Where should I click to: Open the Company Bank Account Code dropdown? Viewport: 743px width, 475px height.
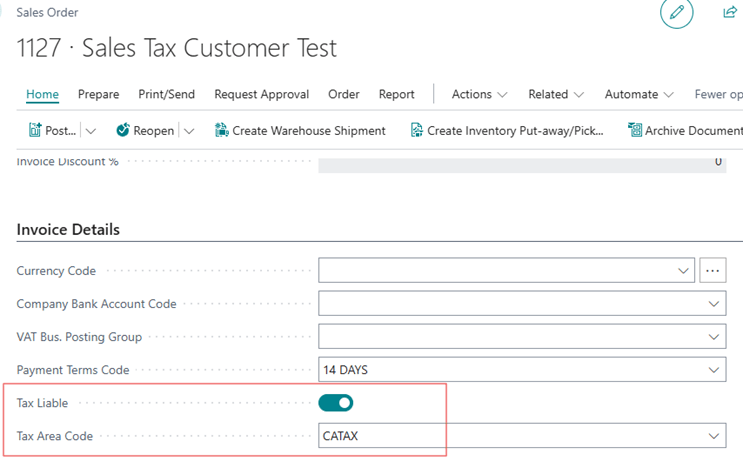[714, 304]
